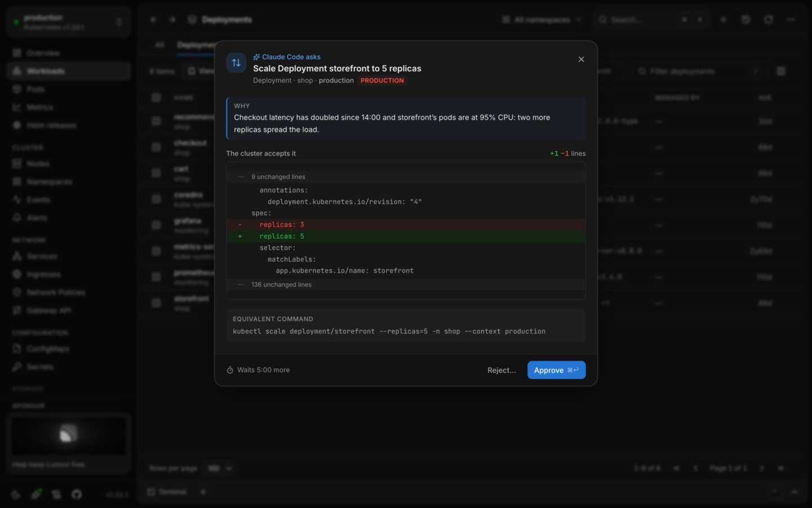Check the coredns deployment row checkbox

(x=156, y=199)
